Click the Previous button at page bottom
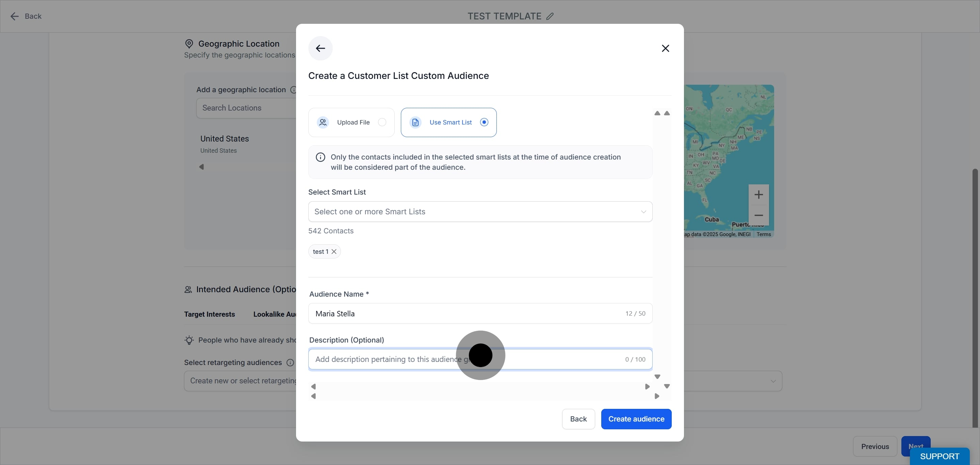 coord(875,446)
